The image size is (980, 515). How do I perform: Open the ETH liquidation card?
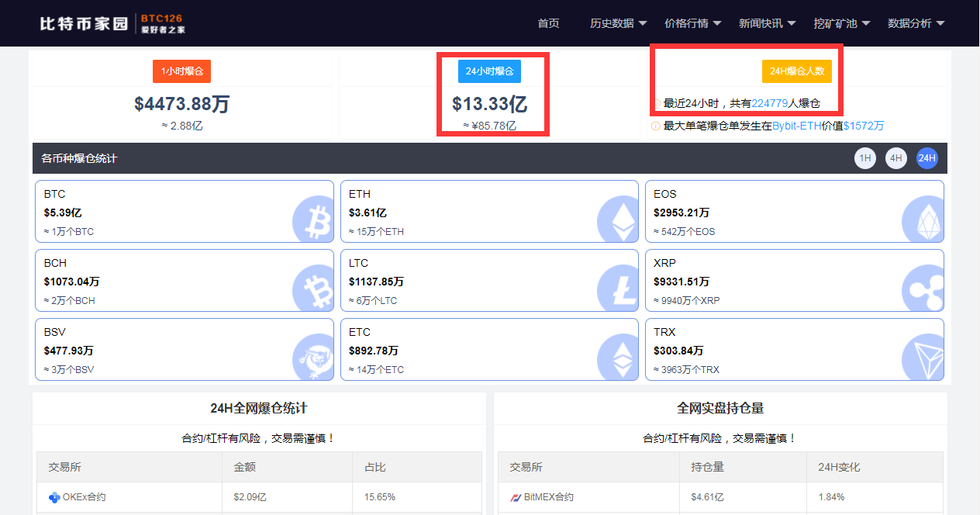click(x=490, y=212)
